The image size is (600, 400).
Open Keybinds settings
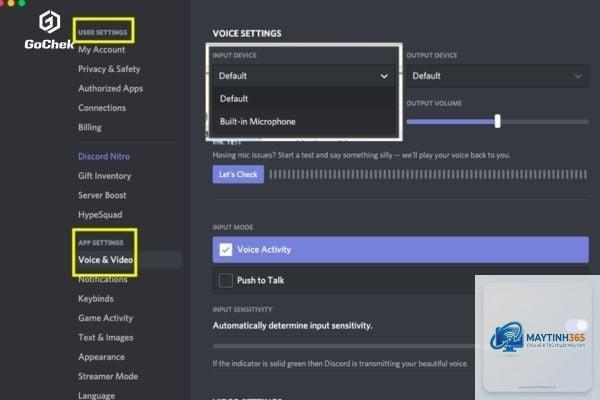point(96,299)
